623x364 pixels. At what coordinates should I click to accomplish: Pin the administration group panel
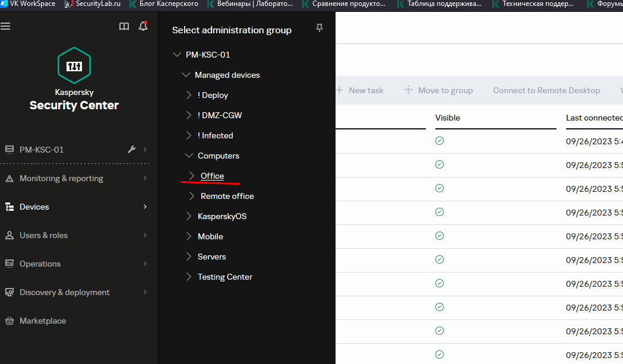(x=320, y=28)
